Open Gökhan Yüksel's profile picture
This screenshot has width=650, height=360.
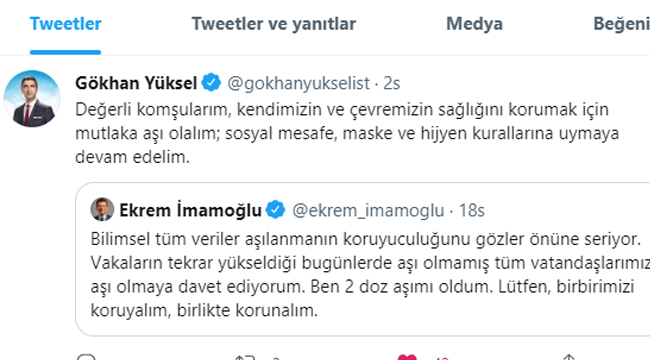pos(32,99)
